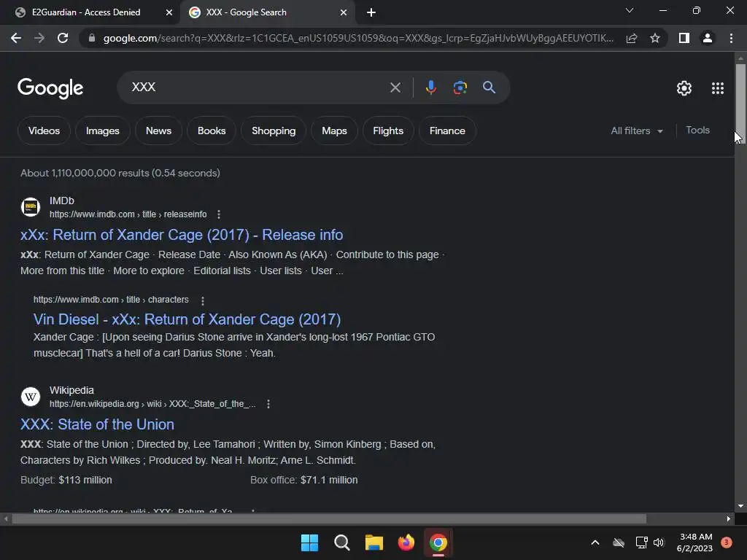Viewport: 747px width, 560px height.
Task: View site security lock info
Action: [92, 38]
